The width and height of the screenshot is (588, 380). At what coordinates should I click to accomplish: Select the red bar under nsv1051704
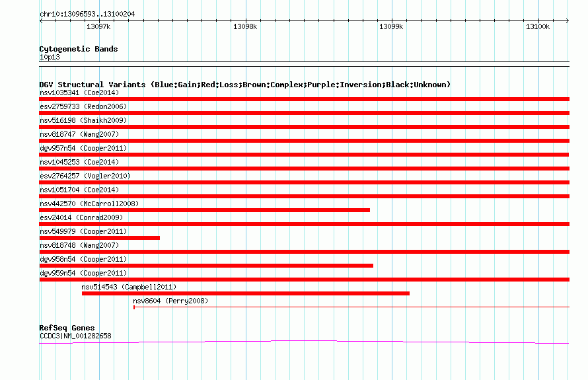click(304, 196)
